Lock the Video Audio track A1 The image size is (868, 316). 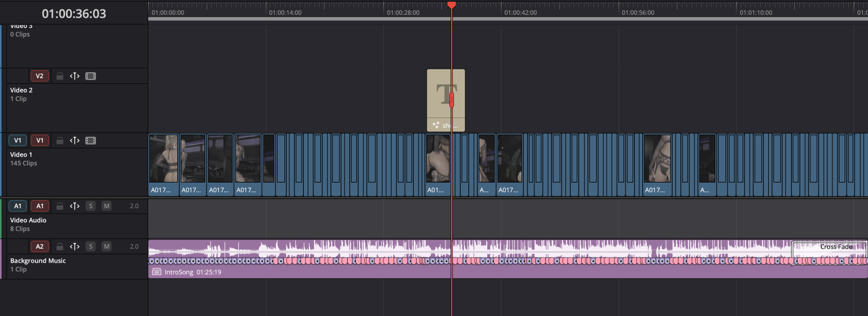(x=60, y=206)
